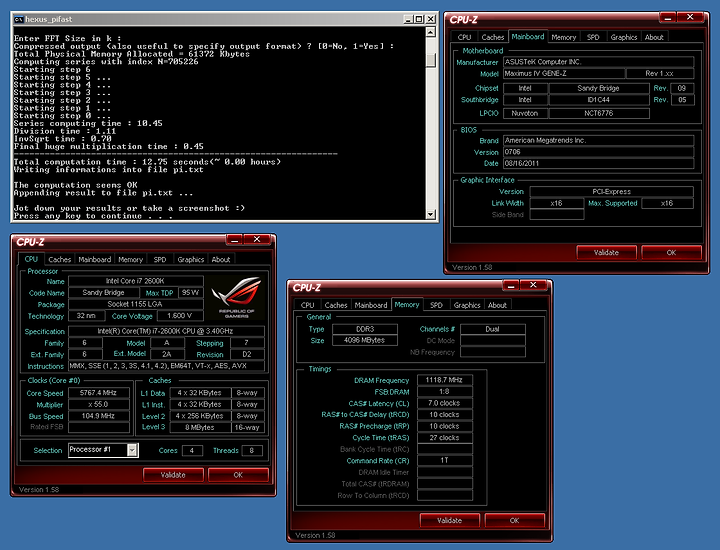Click the memory Type value DDR3
This screenshot has width=720, height=550.
point(365,329)
